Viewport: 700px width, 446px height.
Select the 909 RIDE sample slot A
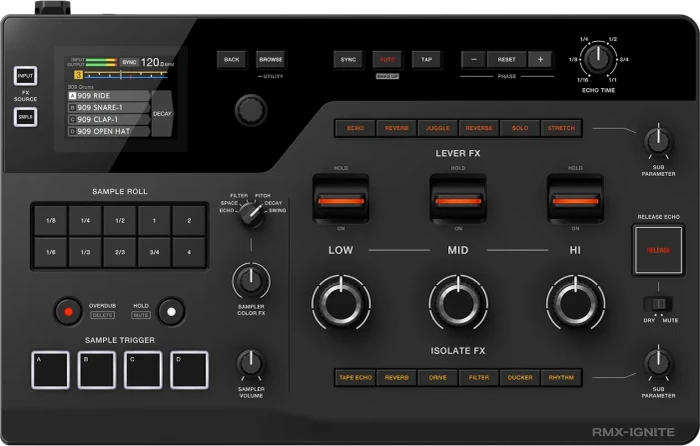point(108,96)
